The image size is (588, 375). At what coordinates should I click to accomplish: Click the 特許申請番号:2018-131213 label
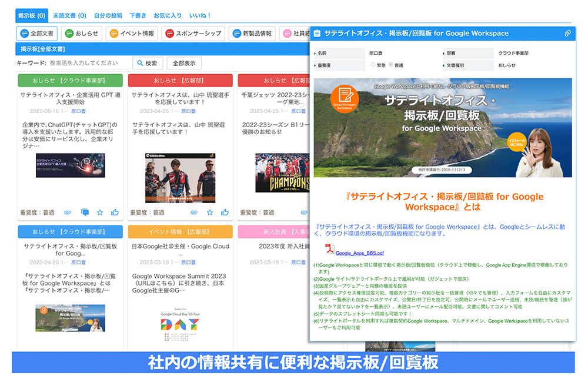click(x=442, y=170)
